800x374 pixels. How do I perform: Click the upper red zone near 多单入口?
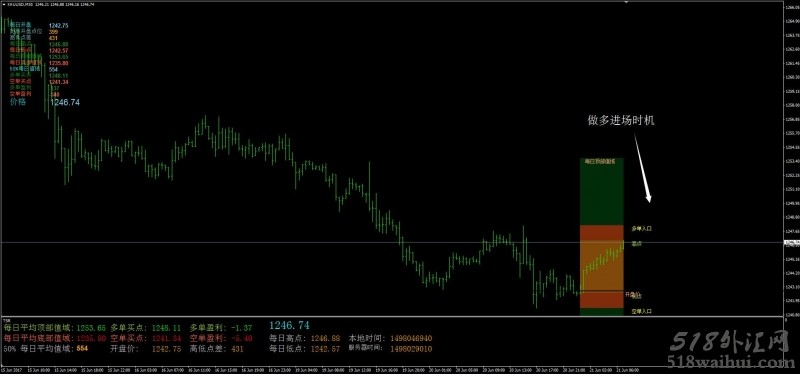tap(602, 234)
